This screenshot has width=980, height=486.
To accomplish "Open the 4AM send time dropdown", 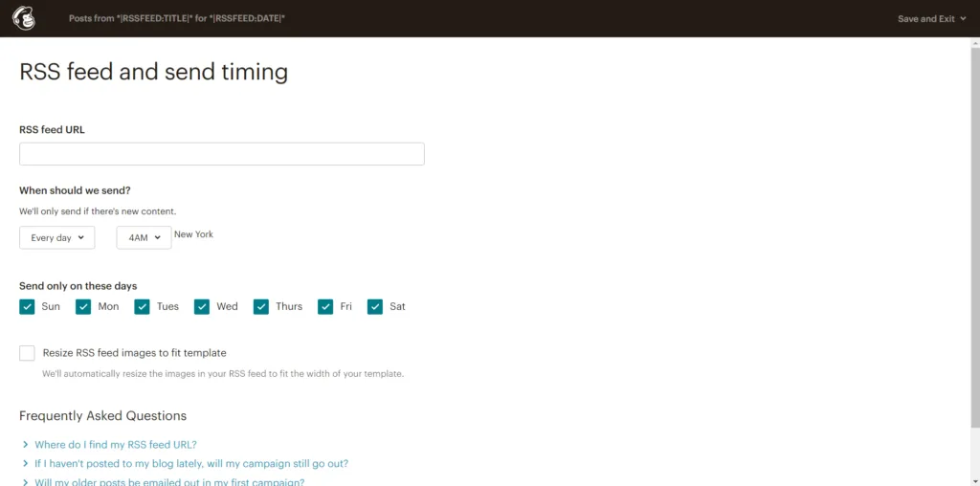I will (x=144, y=237).
